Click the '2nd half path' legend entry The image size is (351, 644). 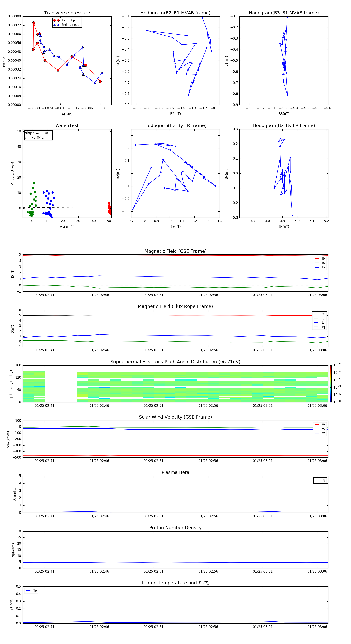coord(67,25)
